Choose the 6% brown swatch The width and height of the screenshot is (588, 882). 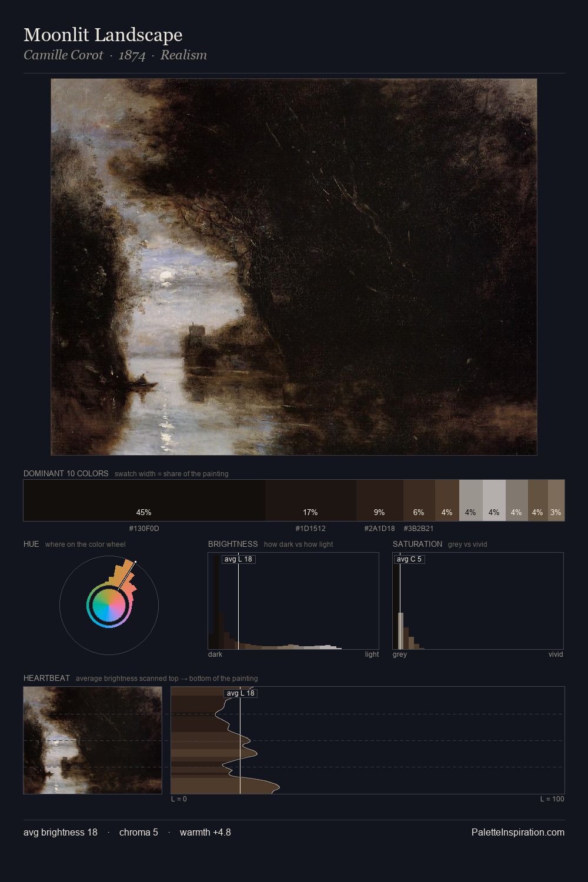coord(419,500)
